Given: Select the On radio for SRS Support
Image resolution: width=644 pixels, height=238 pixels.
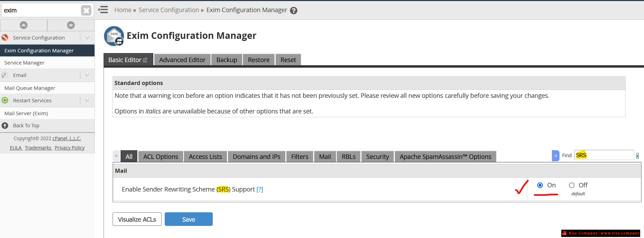Looking at the screenshot, I should pos(540,185).
